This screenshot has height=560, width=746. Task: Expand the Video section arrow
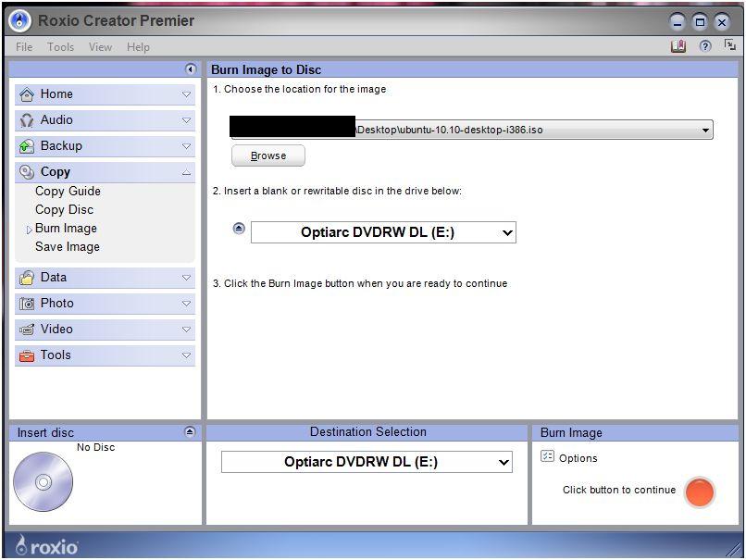tap(187, 330)
